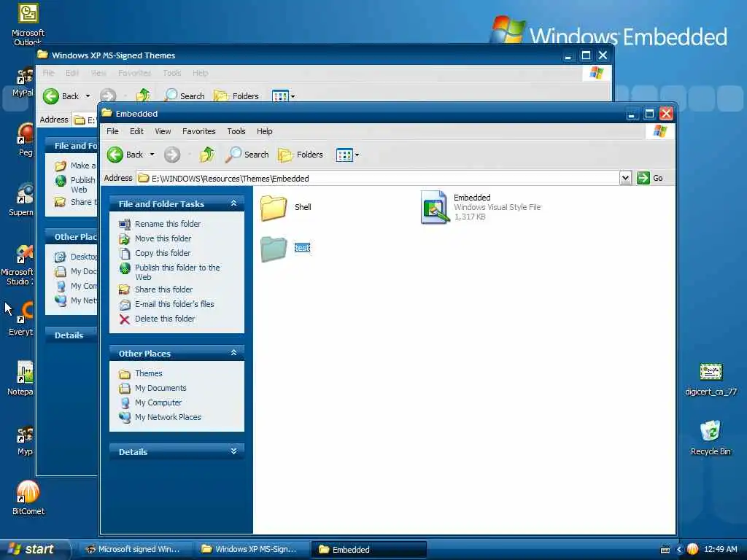
Task: Open the View menu in the Embedded window
Action: tap(163, 131)
